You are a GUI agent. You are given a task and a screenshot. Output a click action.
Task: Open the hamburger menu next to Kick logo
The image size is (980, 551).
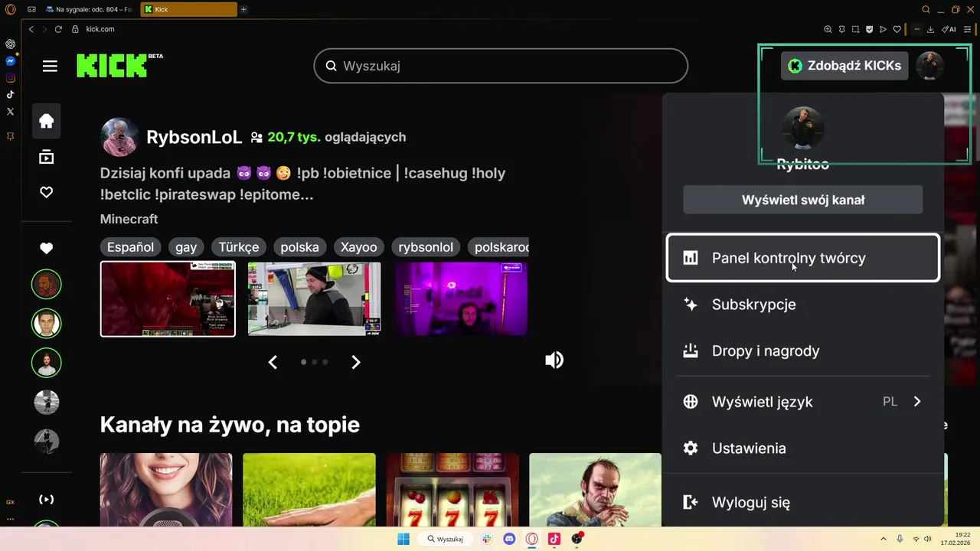click(50, 66)
